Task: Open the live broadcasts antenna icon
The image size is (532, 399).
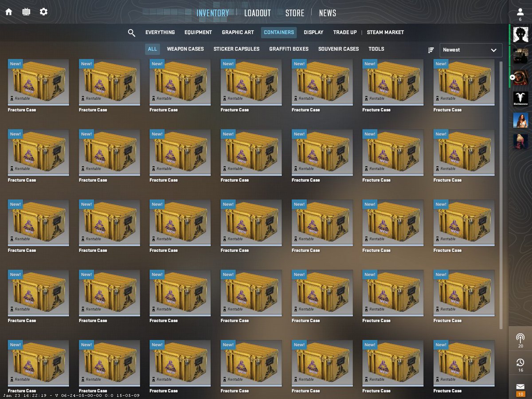Action: tap(520, 338)
